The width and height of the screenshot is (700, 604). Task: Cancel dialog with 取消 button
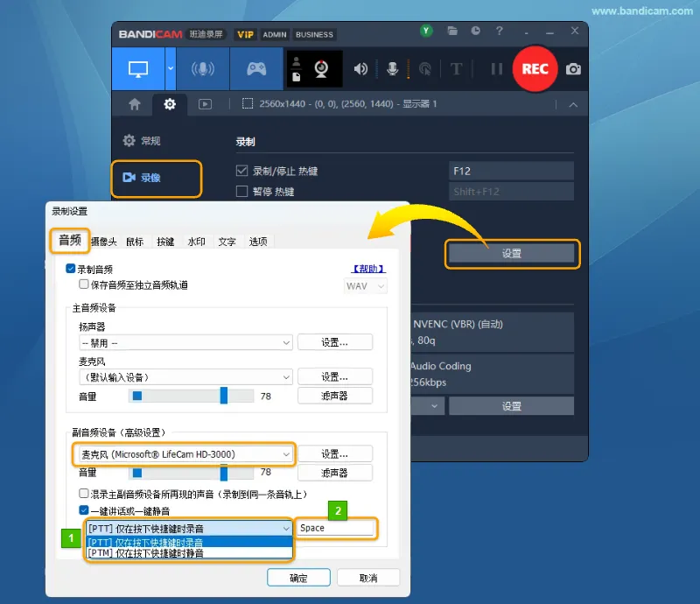(x=368, y=578)
